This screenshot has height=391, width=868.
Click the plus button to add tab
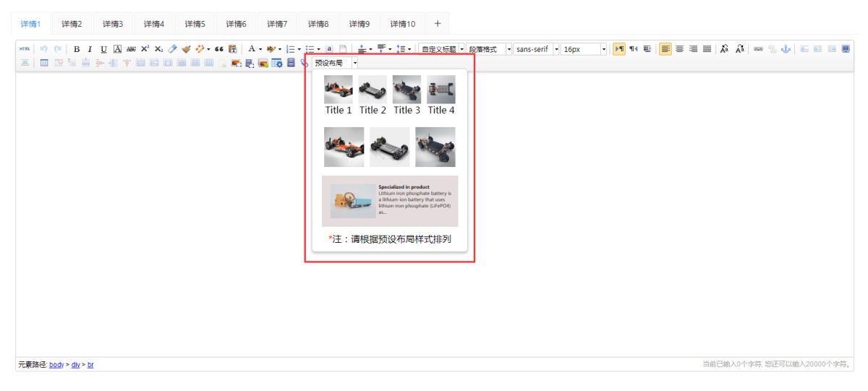coord(438,23)
